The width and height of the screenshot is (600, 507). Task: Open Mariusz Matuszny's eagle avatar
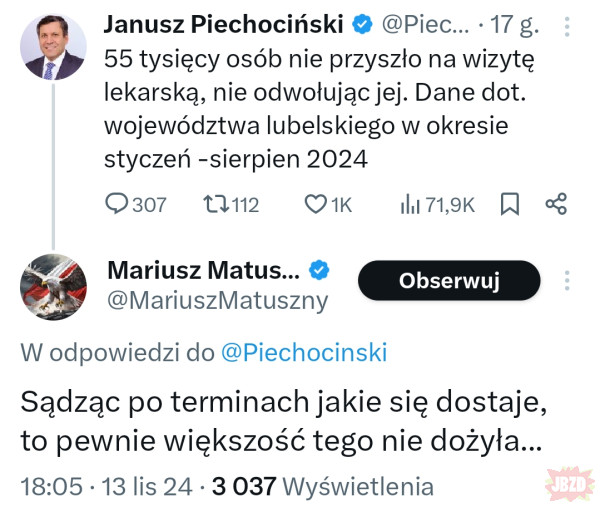coord(53,288)
